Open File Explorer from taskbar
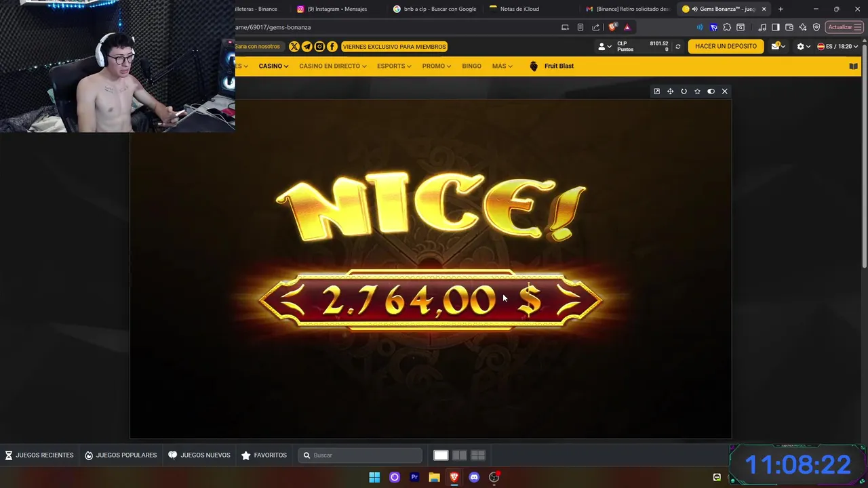This screenshot has height=488, width=868. pos(434,477)
